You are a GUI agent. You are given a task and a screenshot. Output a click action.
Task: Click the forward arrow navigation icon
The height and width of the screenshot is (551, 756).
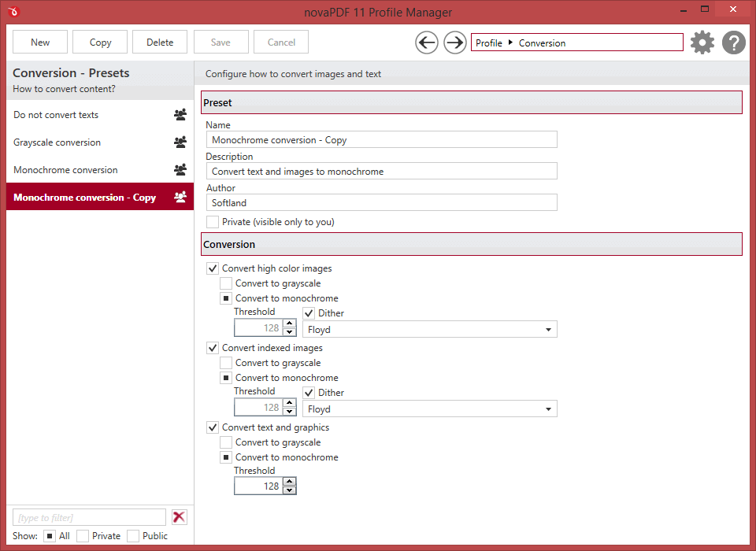455,43
